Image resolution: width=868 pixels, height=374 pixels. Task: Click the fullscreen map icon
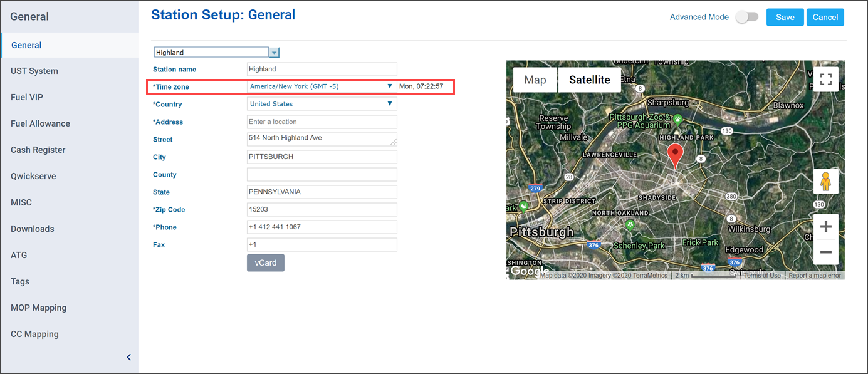point(825,80)
